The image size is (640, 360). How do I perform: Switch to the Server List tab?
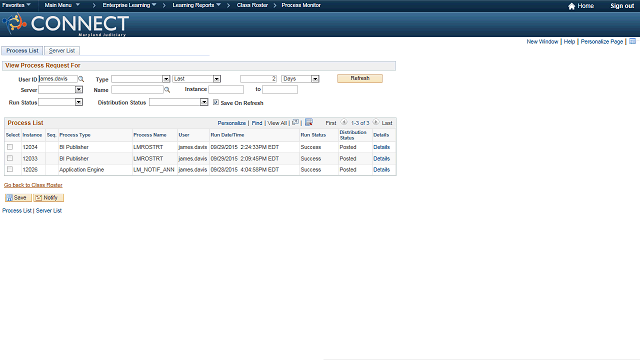coord(62,51)
